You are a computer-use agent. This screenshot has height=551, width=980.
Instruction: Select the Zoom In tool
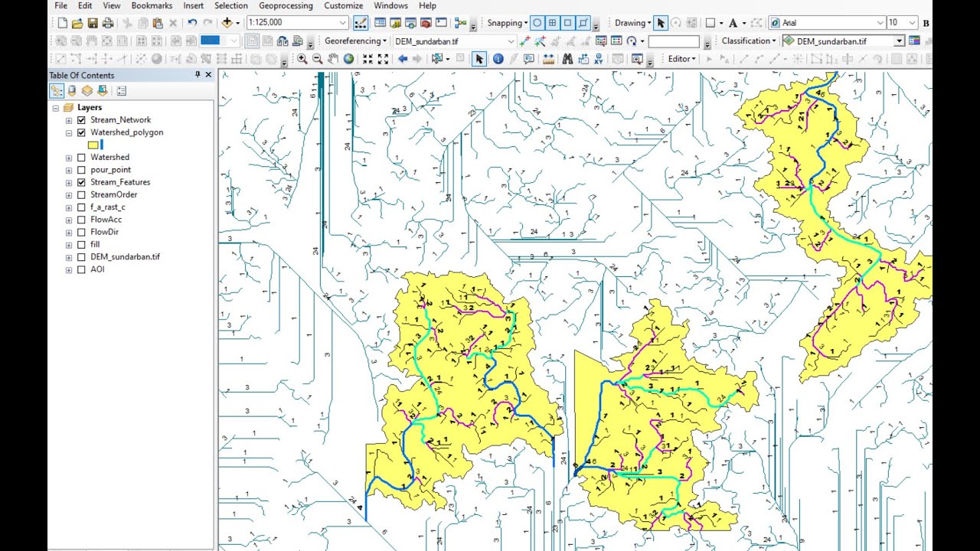302,59
